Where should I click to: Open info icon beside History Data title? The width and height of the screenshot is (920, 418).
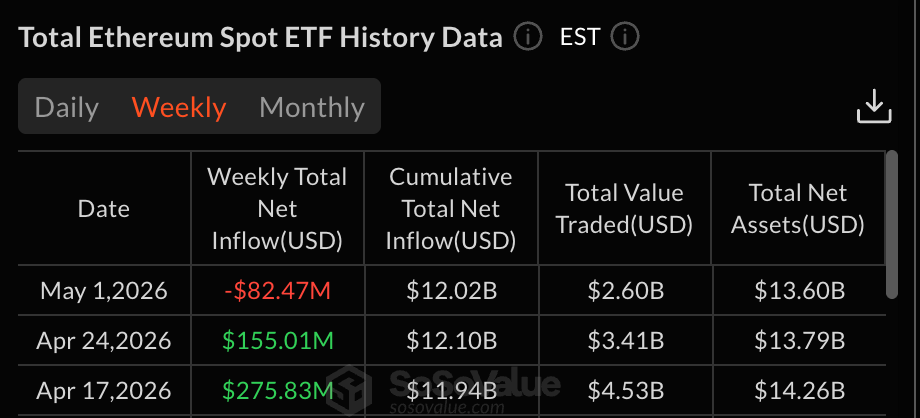pos(527,38)
